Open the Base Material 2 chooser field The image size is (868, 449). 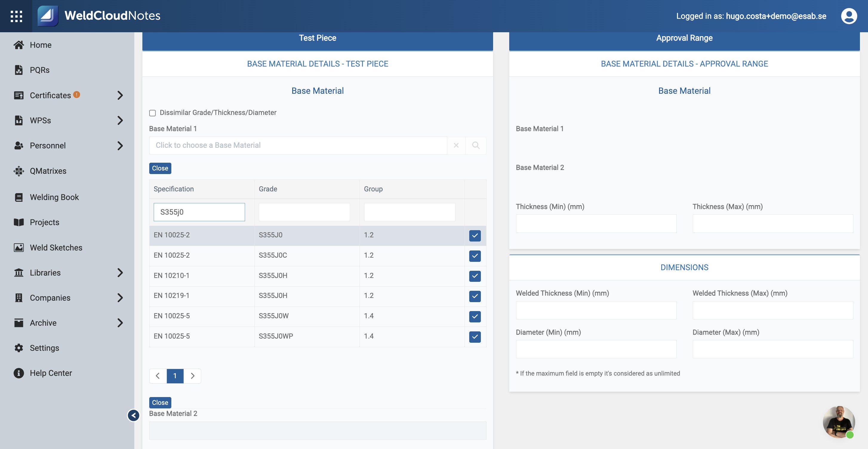tap(317, 430)
